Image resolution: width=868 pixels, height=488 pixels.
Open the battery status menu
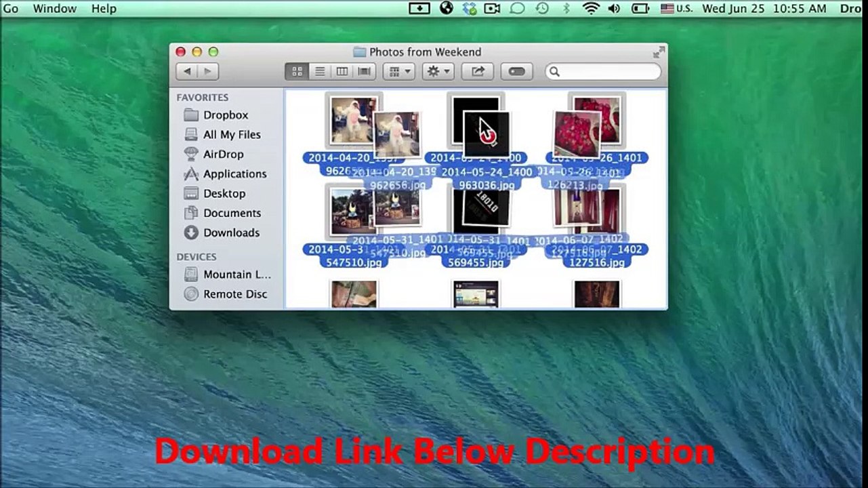640,9
